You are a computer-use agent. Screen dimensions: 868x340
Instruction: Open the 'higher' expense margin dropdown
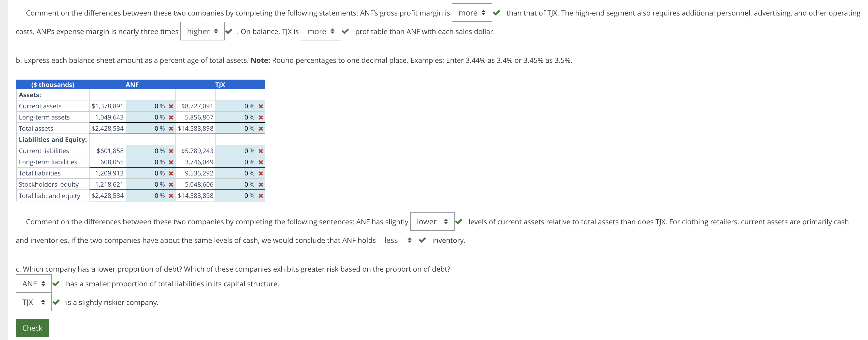(x=202, y=31)
